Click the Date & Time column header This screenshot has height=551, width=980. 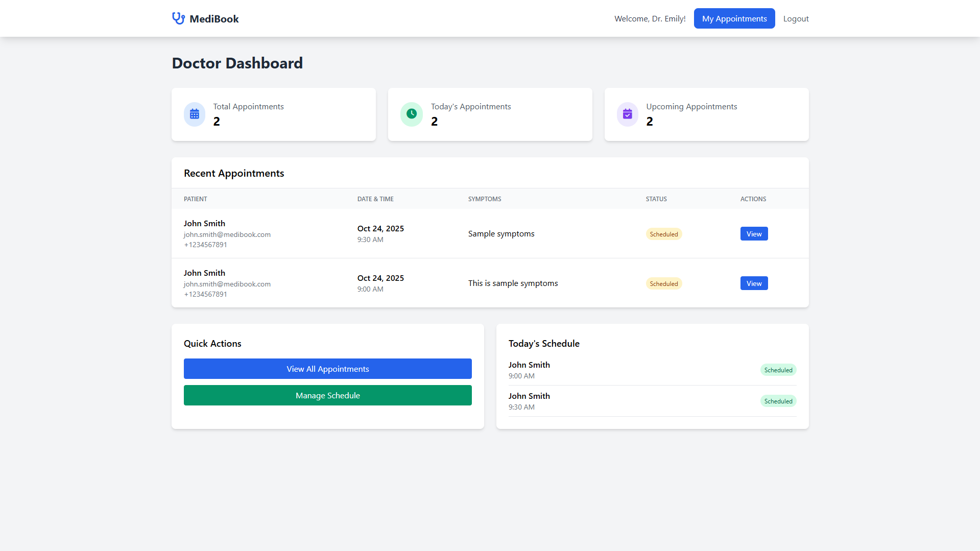(375, 199)
